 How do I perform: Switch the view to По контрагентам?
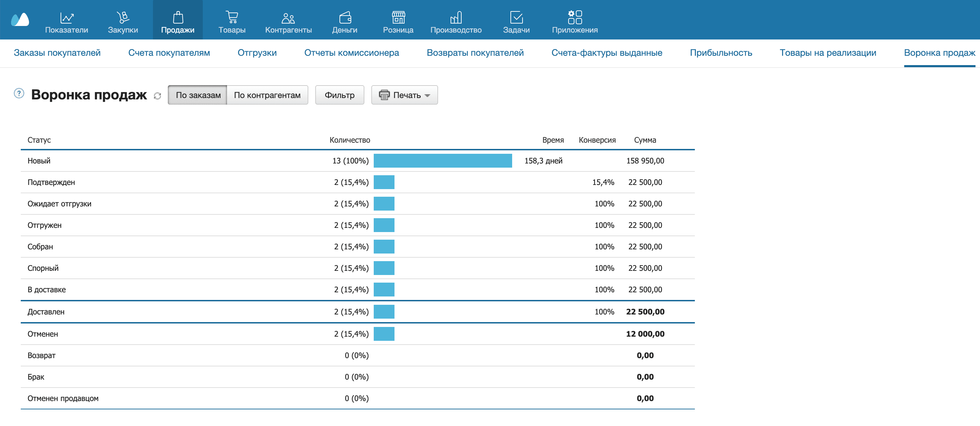267,95
